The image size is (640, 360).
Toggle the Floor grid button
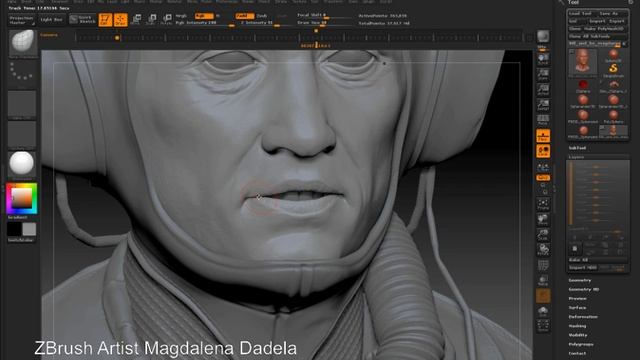543,136
